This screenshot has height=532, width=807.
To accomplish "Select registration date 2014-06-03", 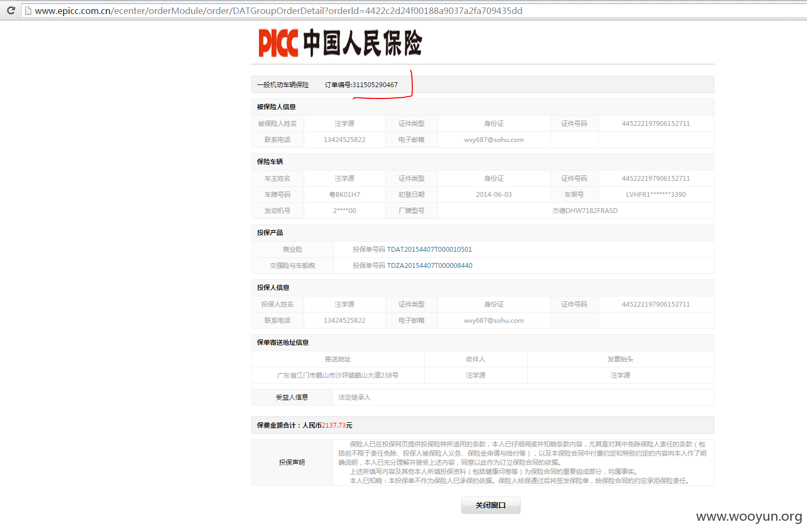I will coord(494,195).
